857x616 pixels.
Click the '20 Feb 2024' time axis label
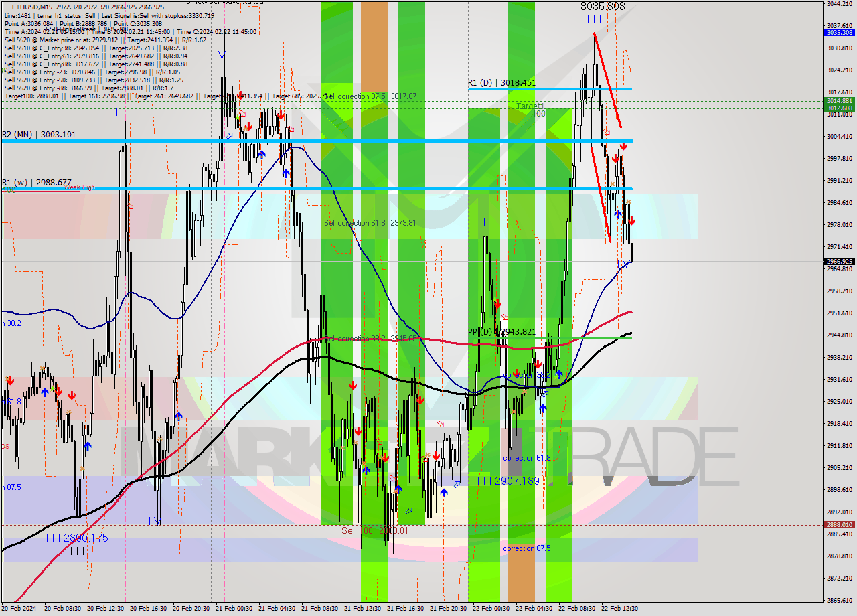click(20, 609)
